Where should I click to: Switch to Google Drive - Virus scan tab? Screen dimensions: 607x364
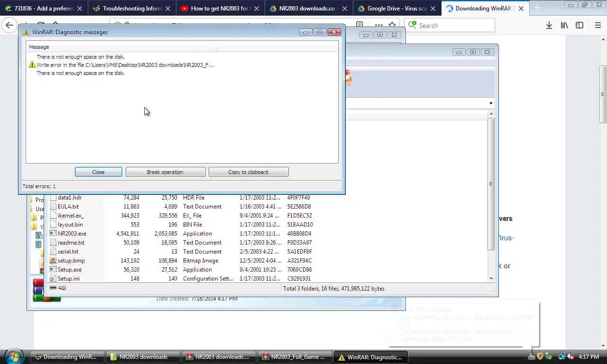396,9
